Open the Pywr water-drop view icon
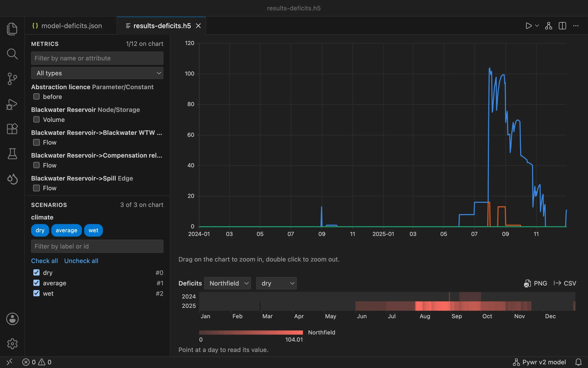 [x=12, y=179]
